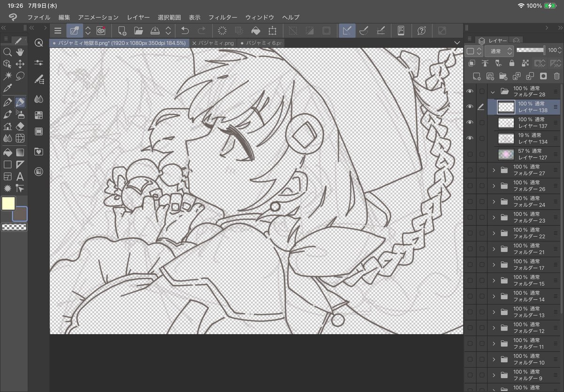Screen dimensions: 564x392
Task: Select the Brush tool
Action: tap(8, 114)
